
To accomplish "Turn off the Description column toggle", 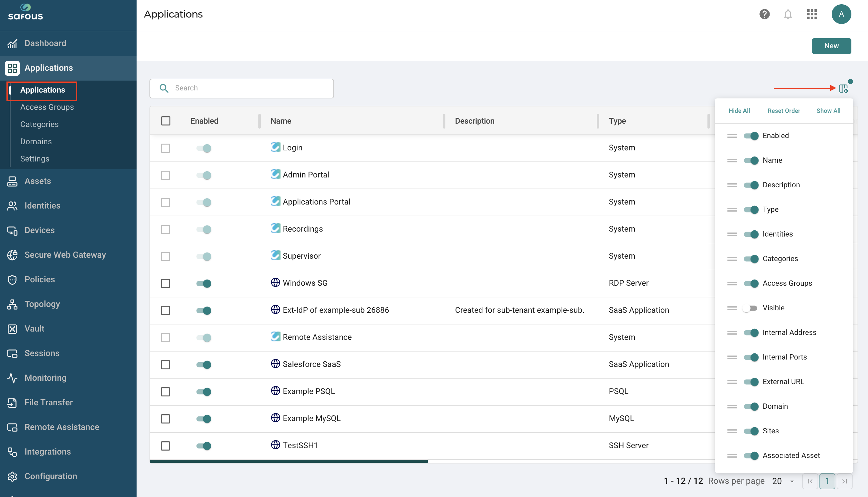I will [x=751, y=185].
